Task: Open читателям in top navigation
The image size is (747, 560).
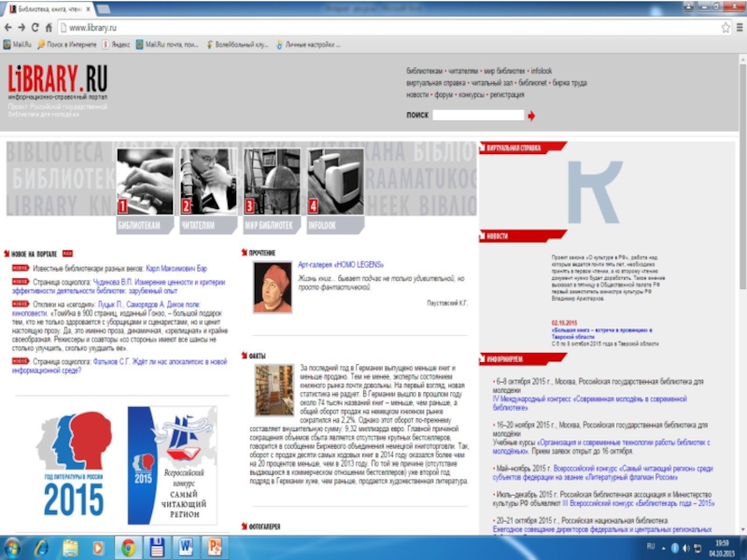Action: pyautogui.click(x=463, y=71)
